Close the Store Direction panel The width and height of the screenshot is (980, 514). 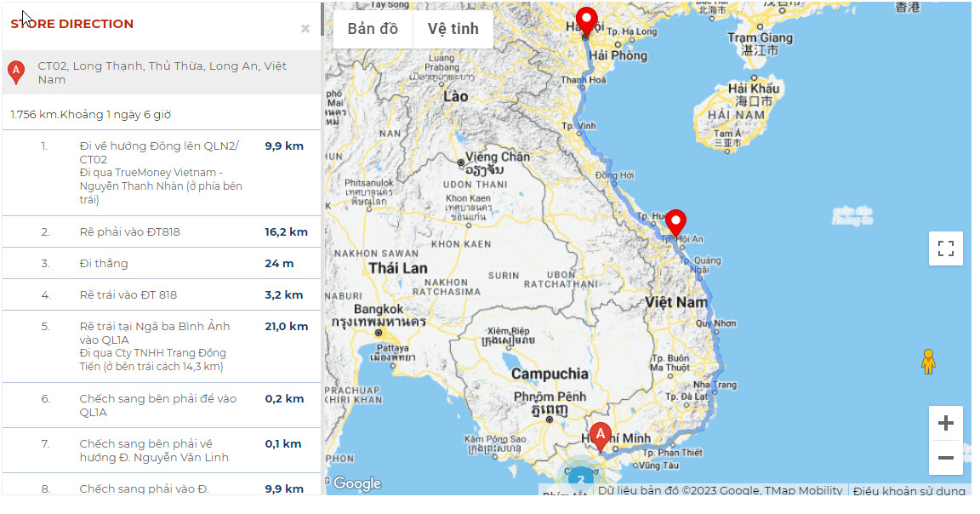305,29
